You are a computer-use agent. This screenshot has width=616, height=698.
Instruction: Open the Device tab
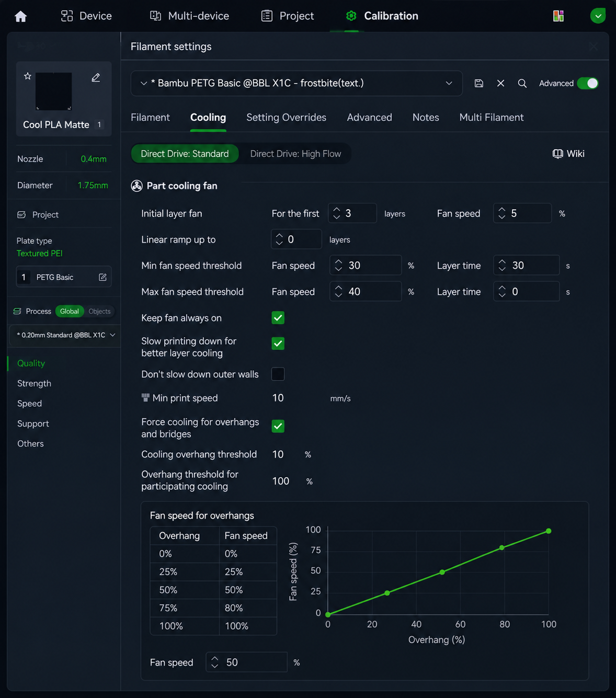pyautogui.click(x=86, y=16)
